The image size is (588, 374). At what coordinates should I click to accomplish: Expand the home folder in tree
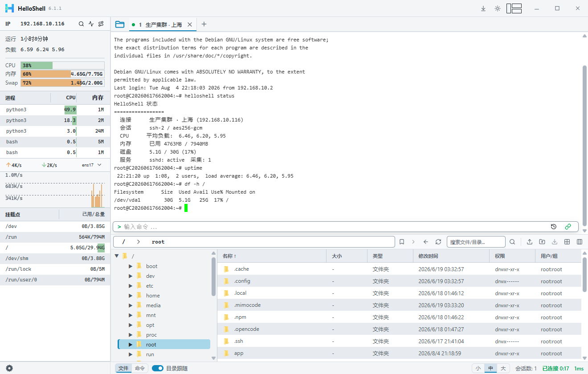(131, 296)
